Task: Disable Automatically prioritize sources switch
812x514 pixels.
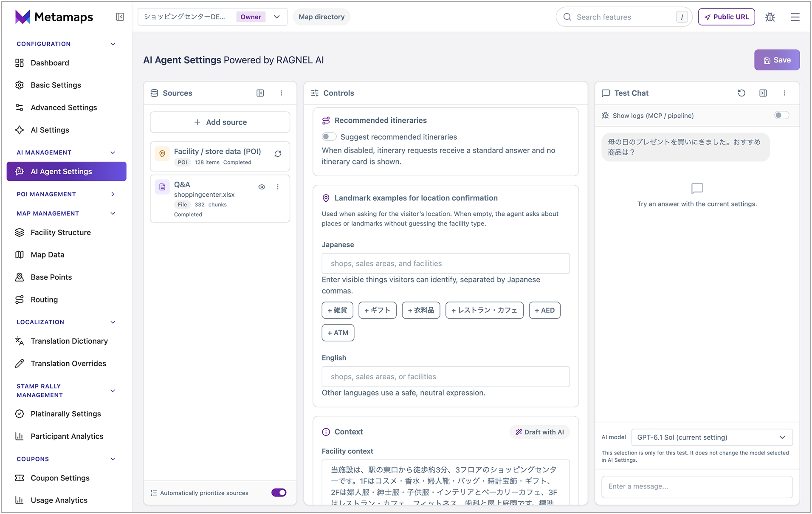Action: (279, 493)
